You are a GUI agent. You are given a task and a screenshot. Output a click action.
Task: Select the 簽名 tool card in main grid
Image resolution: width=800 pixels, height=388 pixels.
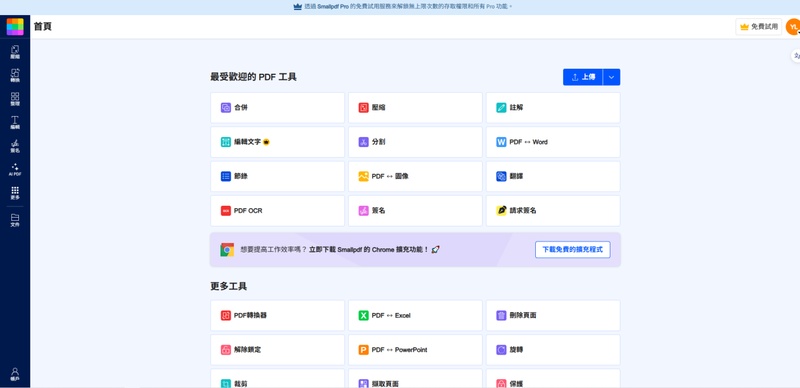(415, 210)
